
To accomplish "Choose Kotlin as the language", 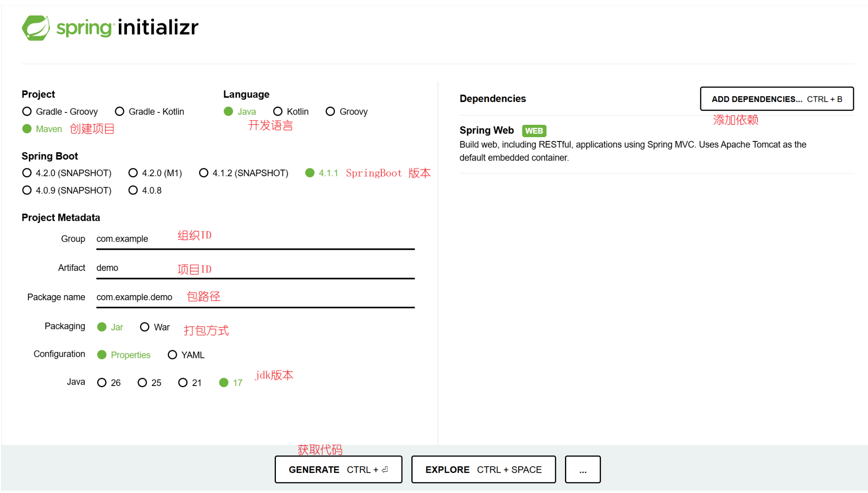I will coord(291,112).
